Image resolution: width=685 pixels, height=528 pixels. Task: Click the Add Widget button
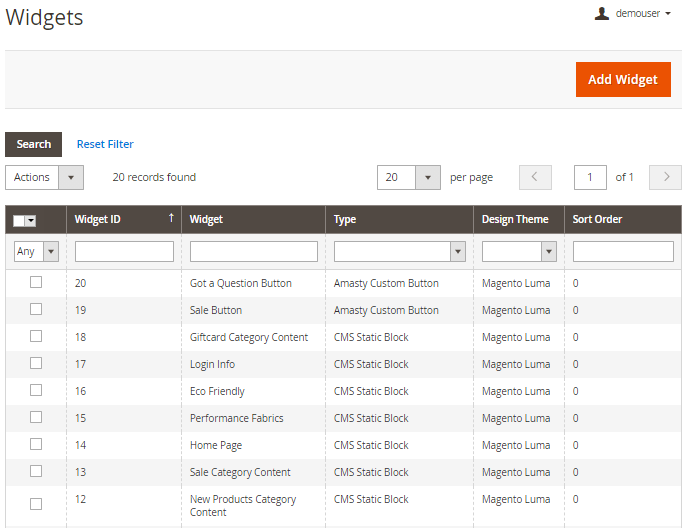click(622, 79)
